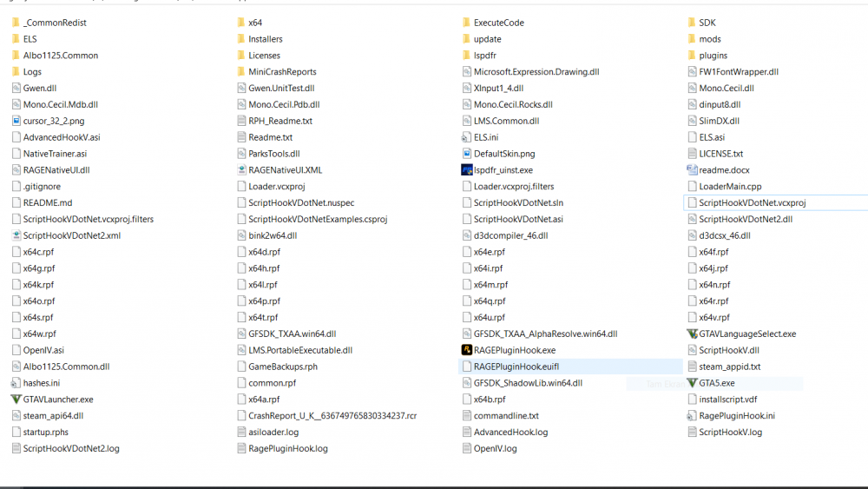
Task: Click the hashes.ini file icon
Action: (16, 383)
